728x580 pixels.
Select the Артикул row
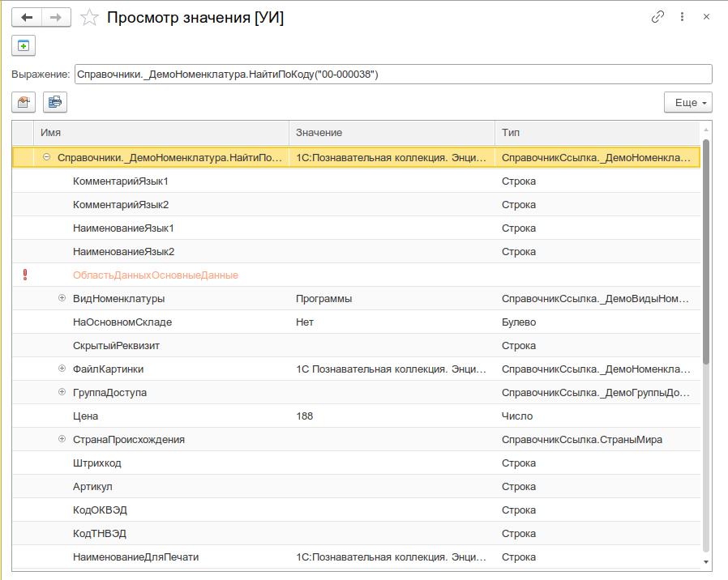(356, 487)
